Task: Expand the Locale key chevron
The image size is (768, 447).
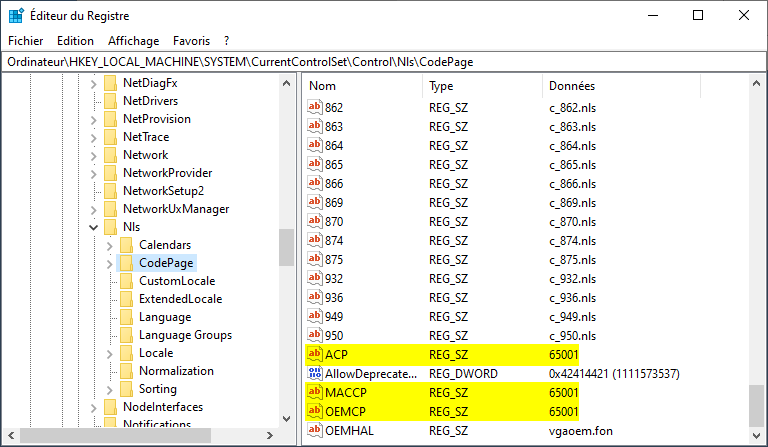Action: point(110,353)
